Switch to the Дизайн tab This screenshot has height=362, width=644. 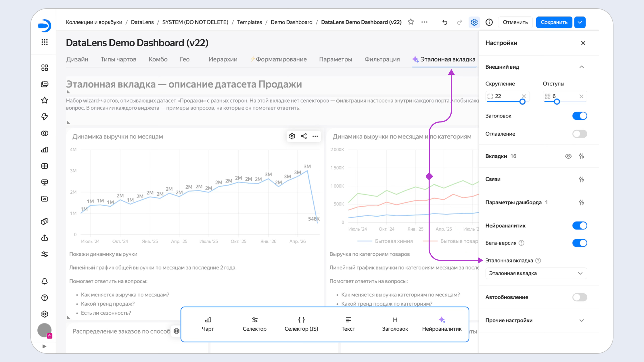click(x=77, y=59)
